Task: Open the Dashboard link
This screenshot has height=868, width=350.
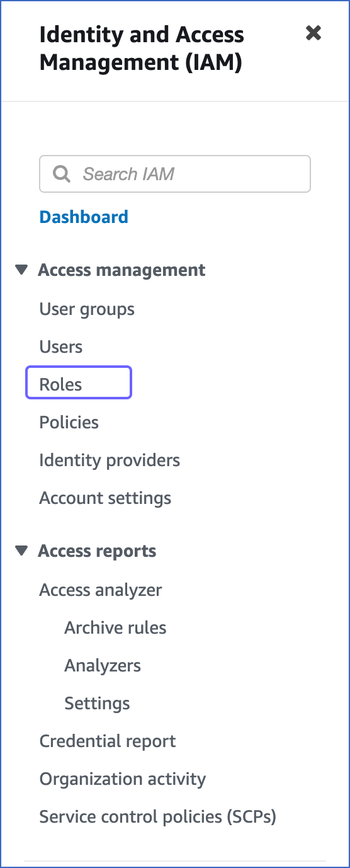Action: (x=84, y=217)
